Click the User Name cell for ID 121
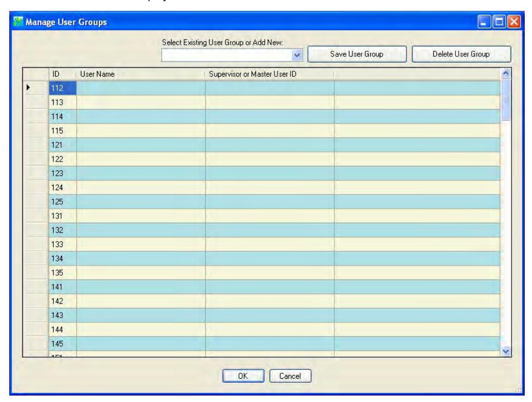The image size is (532, 402). (141, 145)
